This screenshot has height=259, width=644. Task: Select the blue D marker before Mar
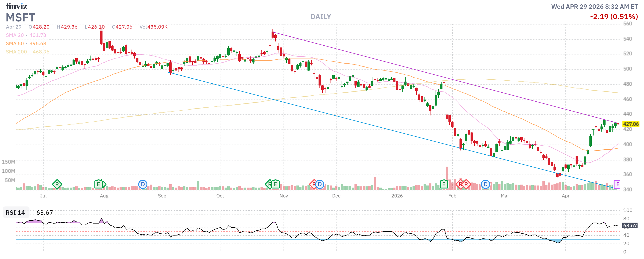tap(486, 185)
